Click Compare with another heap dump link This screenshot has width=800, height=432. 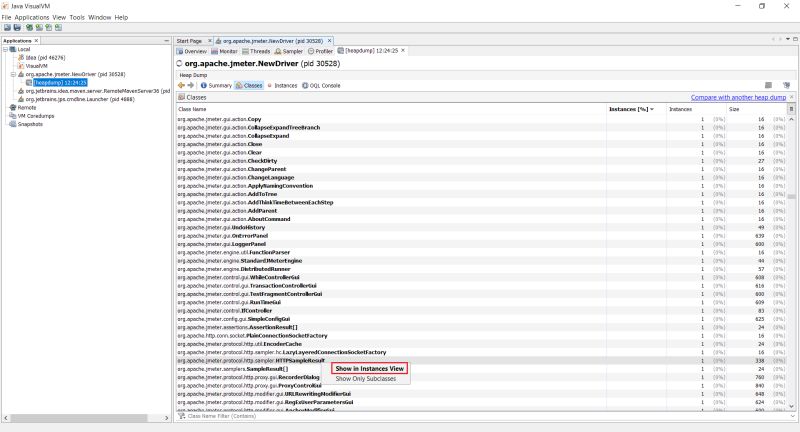[x=738, y=97]
